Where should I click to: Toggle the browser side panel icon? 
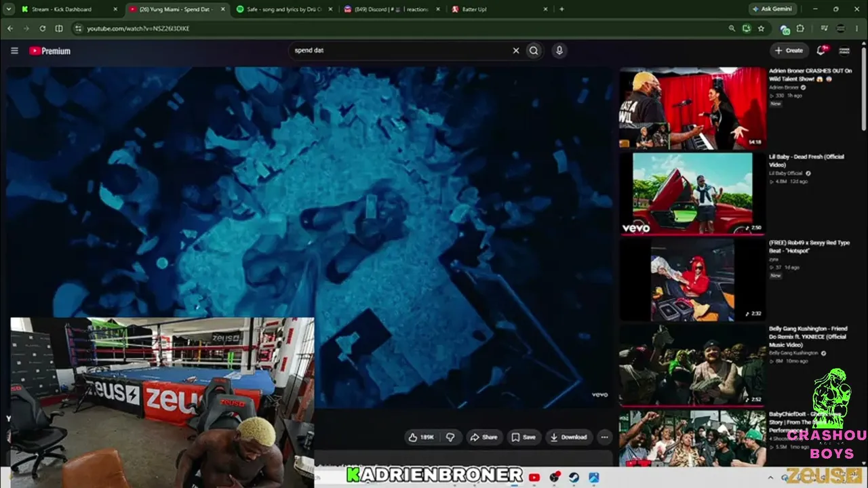coord(59,28)
